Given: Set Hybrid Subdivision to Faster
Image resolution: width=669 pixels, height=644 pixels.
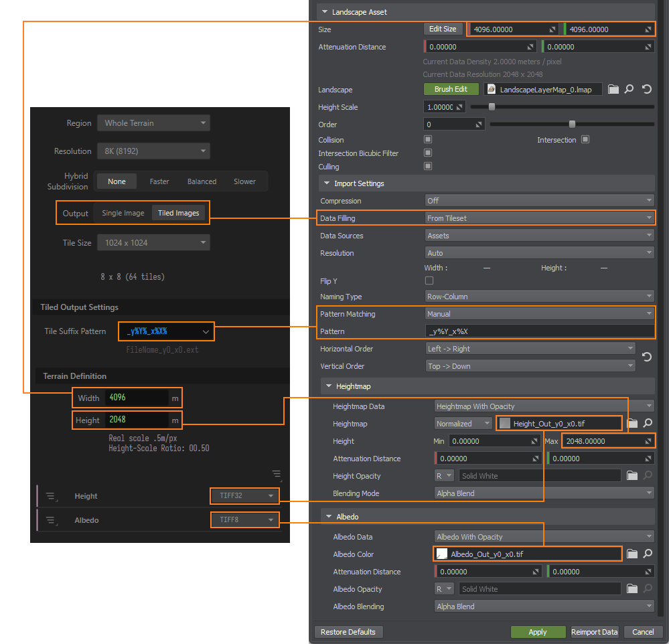Looking at the screenshot, I should 159,181.
